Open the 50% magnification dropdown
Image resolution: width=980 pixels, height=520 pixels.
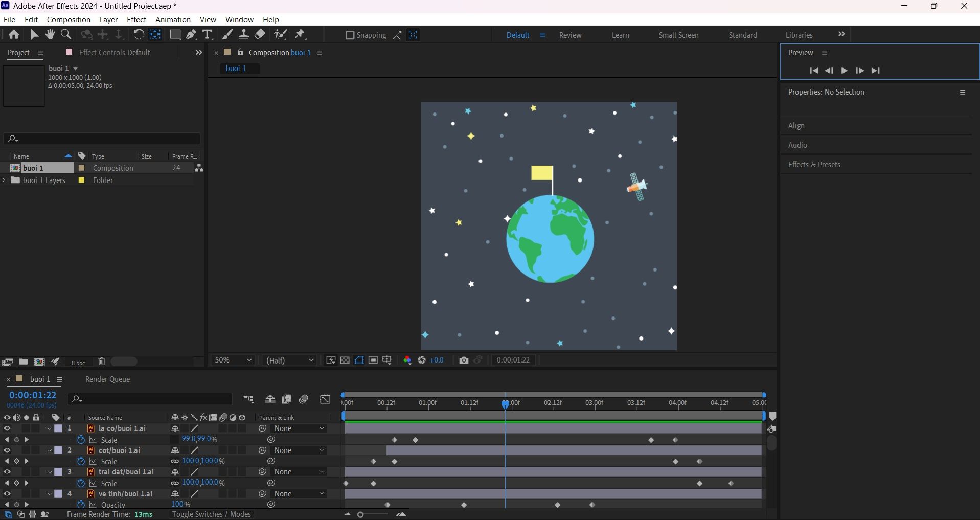(233, 360)
